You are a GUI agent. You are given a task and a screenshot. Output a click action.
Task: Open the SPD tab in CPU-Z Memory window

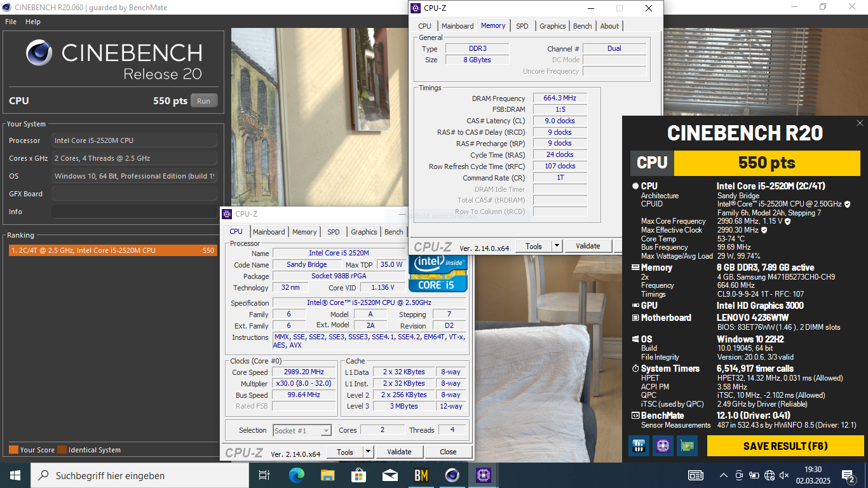522,26
